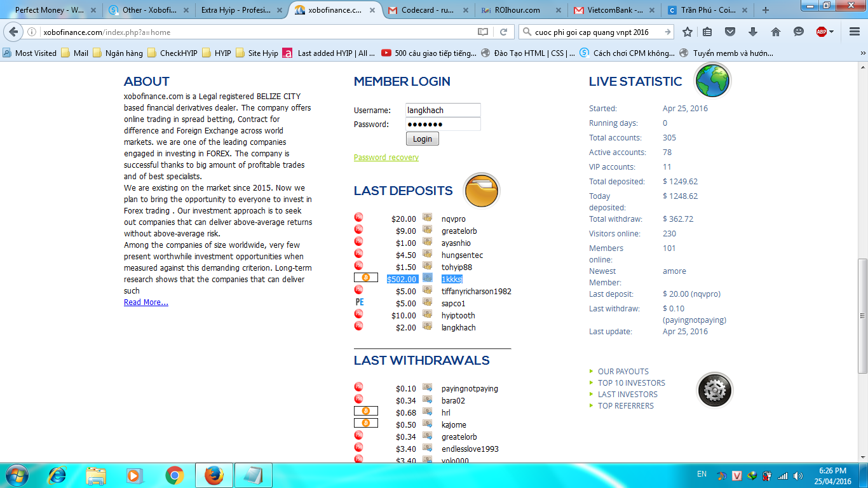
Task: Open the Ngân hàng bookmarks folder
Action: 118,53
